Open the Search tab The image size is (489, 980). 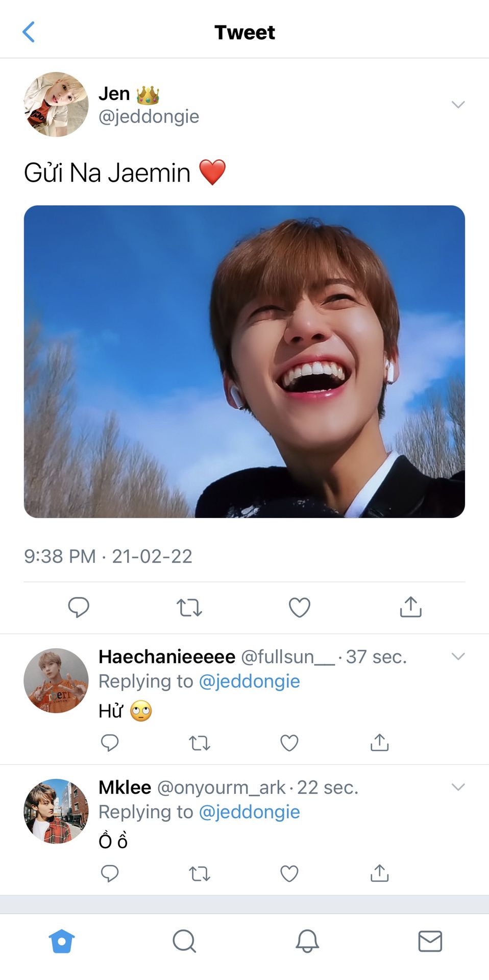coord(184,941)
